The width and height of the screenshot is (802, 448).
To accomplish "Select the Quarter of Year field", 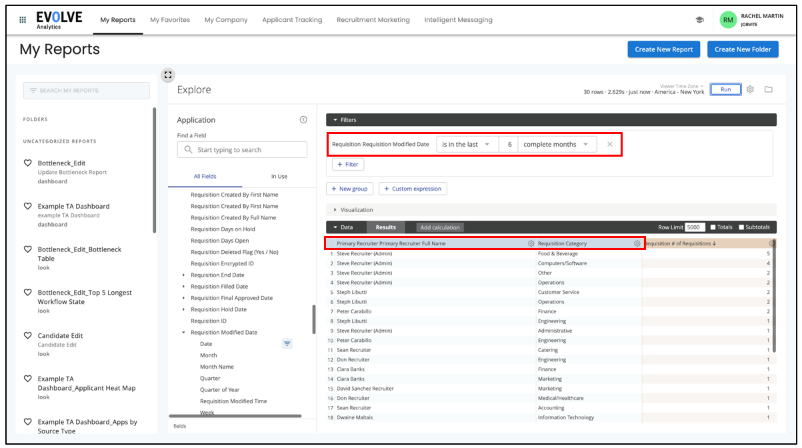I will click(219, 390).
